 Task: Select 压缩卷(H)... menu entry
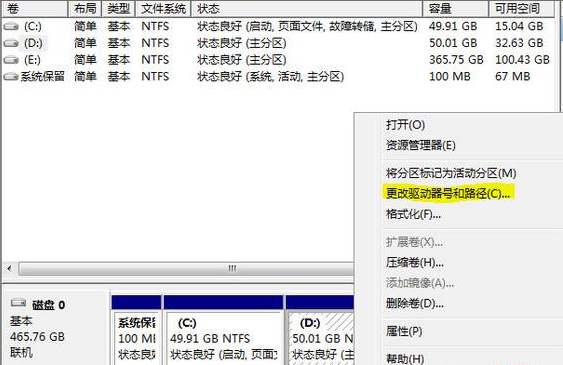[x=415, y=263]
